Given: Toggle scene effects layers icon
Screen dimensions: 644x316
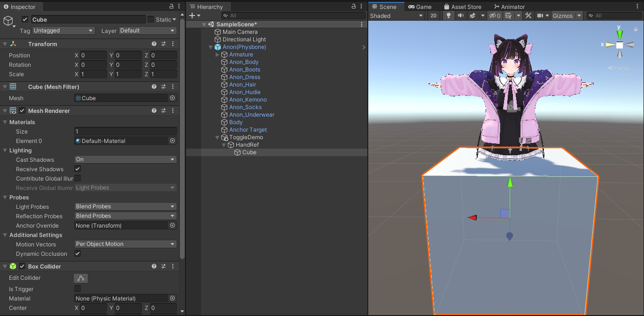Looking at the screenshot, I should 473,16.
